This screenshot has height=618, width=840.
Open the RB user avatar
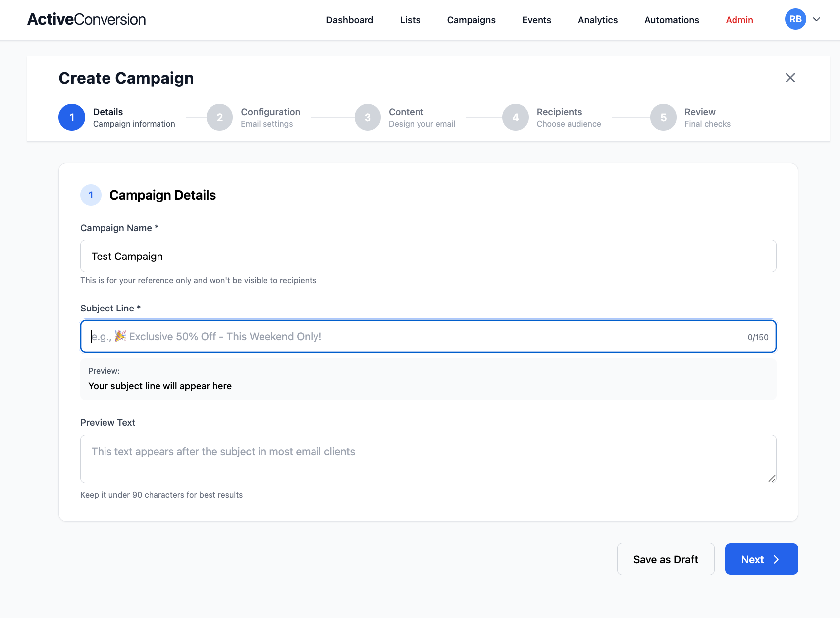coord(795,19)
